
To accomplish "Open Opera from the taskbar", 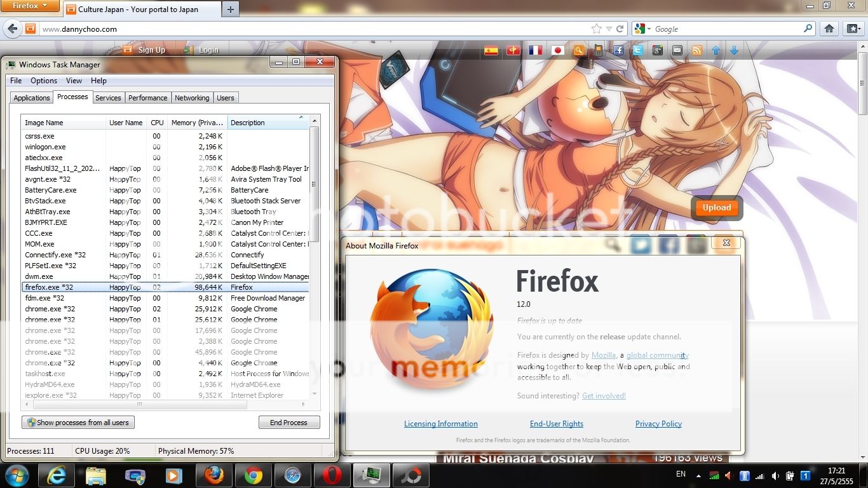I will (x=332, y=475).
